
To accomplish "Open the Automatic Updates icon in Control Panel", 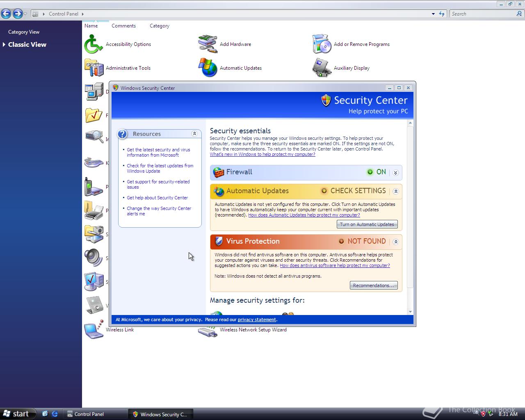I will click(208, 68).
